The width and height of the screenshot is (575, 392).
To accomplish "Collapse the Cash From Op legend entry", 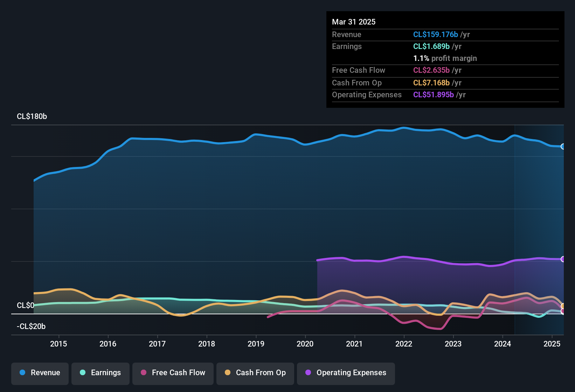I will click(x=255, y=373).
